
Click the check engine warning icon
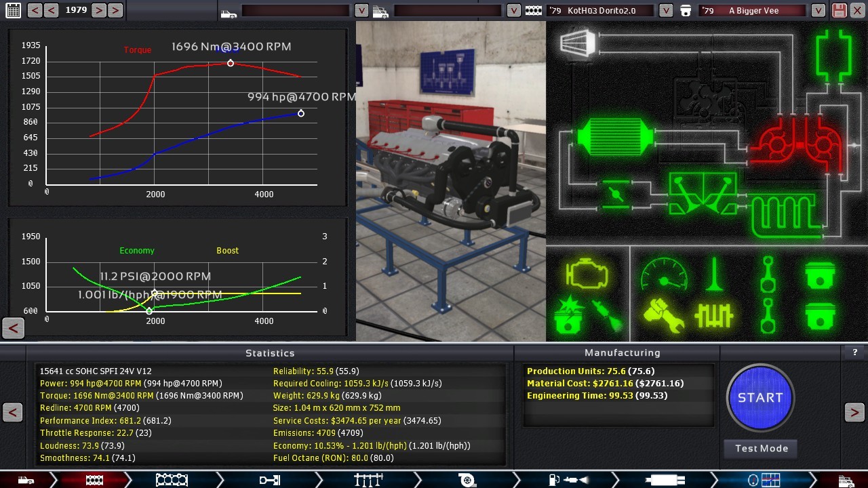[x=586, y=274]
